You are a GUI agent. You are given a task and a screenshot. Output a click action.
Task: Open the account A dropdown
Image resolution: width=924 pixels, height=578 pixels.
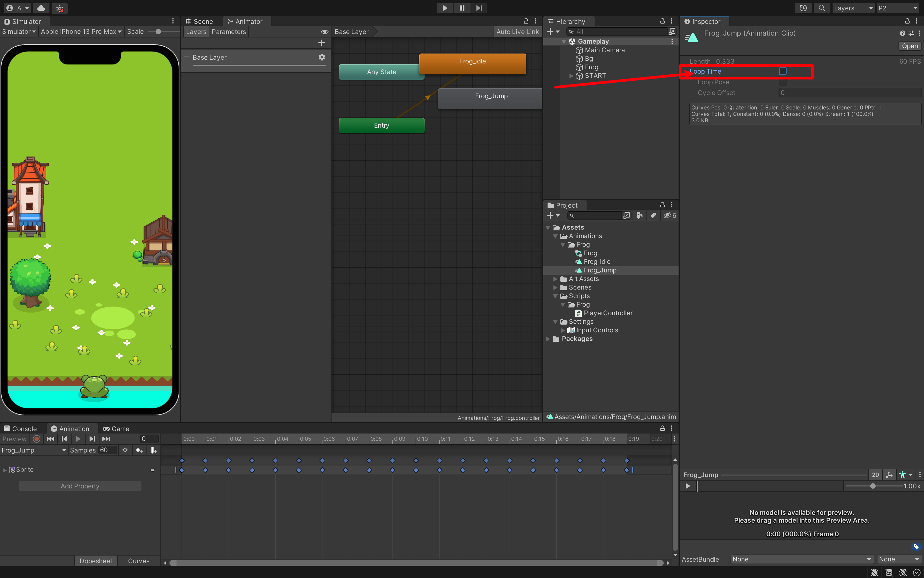18,8
